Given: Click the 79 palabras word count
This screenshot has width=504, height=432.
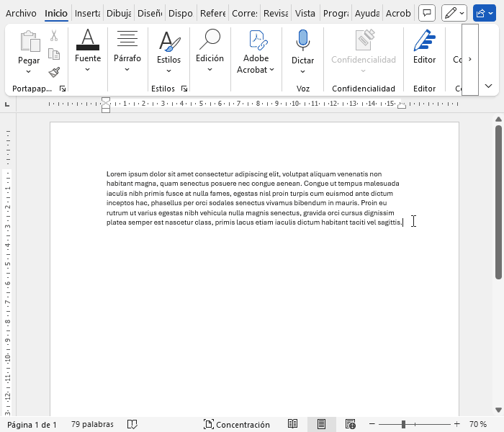Looking at the screenshot, I should coord(92,425).
